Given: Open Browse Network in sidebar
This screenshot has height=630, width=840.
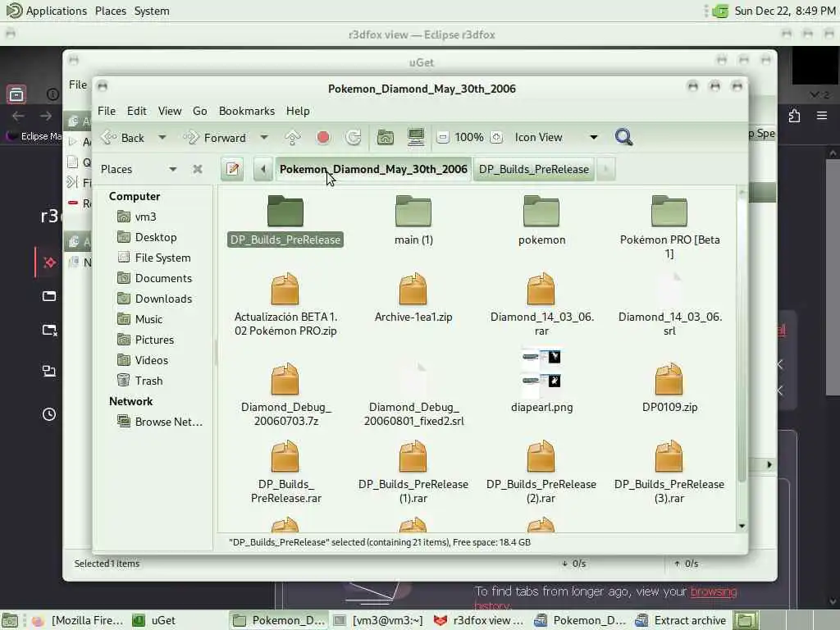Looking at the screenshot, I should 160,422.
